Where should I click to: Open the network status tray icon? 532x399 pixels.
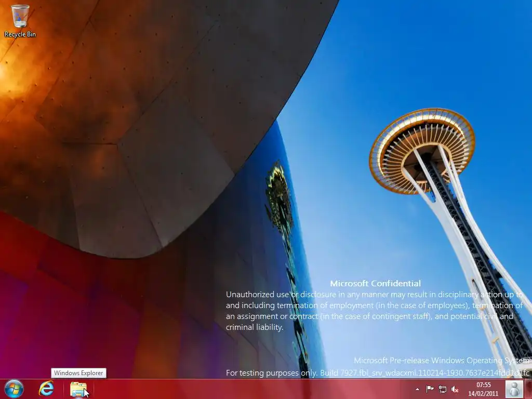pyautogui.click(x=443, y=389)
